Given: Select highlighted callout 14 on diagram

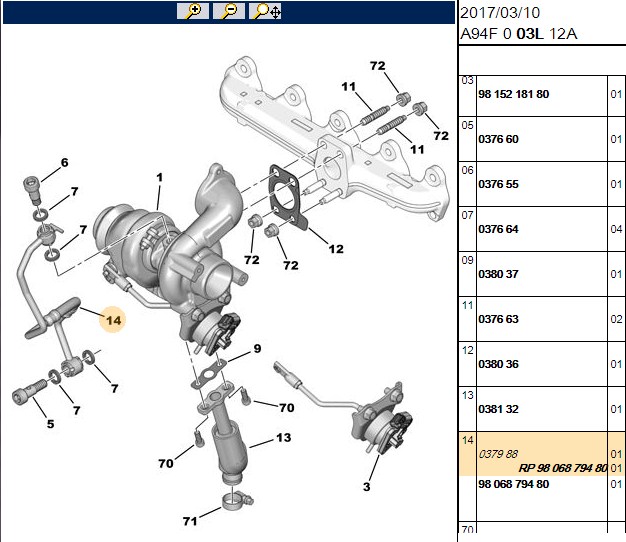Looking at the screenshot, I should [113, 320].
